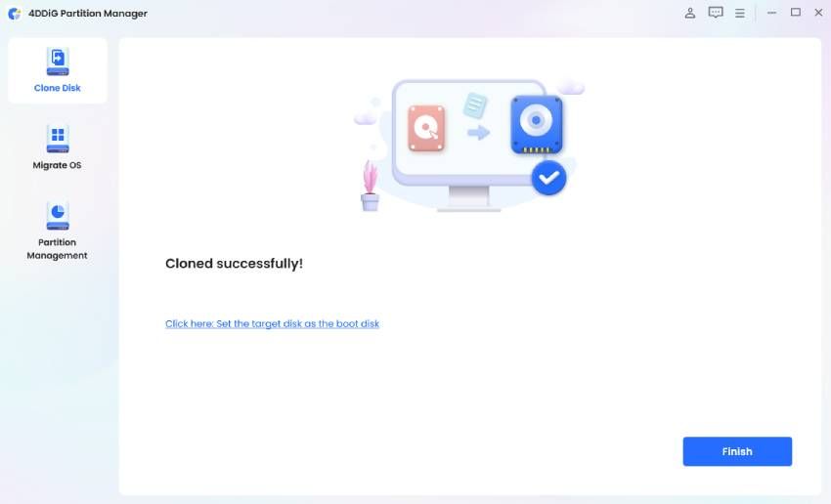831x504 pixels.
Task: Click the Cloned successfully heading
Action: point(234,264)
